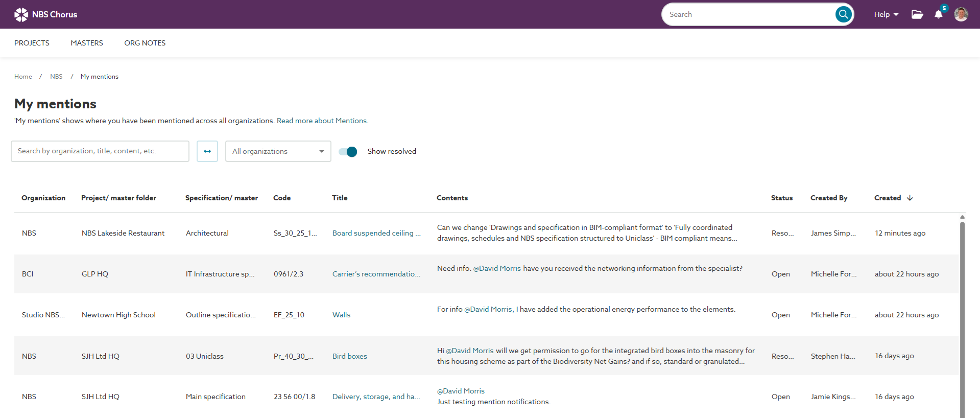Screen dimensions: 980x418
Task: Click @David Morris mention in GLP HQ row
Action: [x=497, y=268]
